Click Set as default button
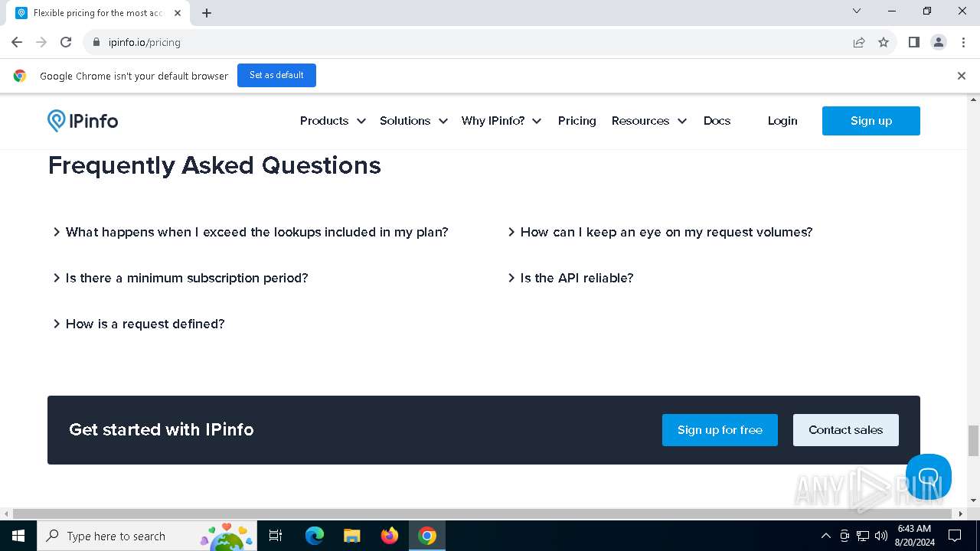This screenshot has height=551, width=980. (x=276, y=75)
